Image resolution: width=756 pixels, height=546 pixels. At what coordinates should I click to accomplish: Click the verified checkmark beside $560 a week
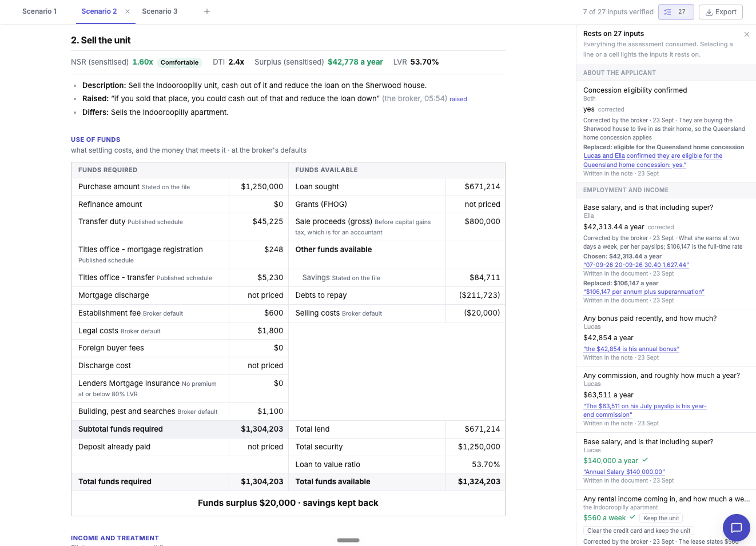632,517
